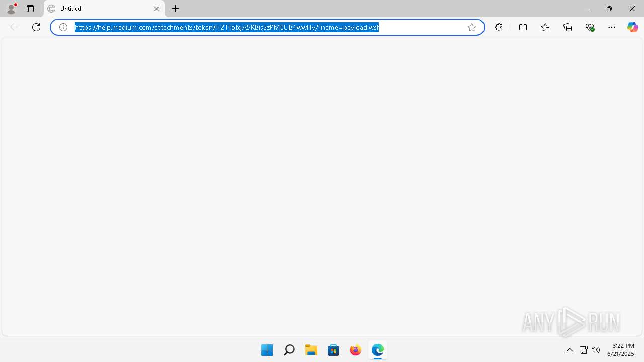Refresh the current page
Screen dimensions: 644x362
click(36, 27)
